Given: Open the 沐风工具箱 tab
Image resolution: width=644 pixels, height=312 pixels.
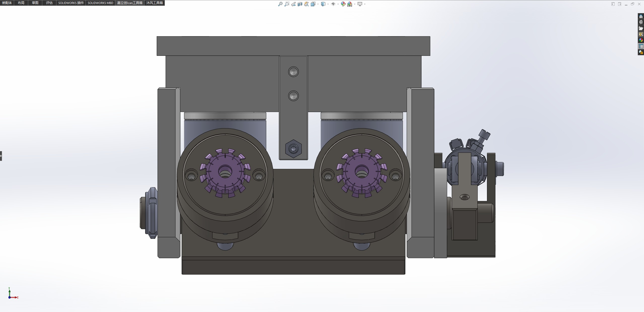Looking at the screenshot, I should 155,3.
